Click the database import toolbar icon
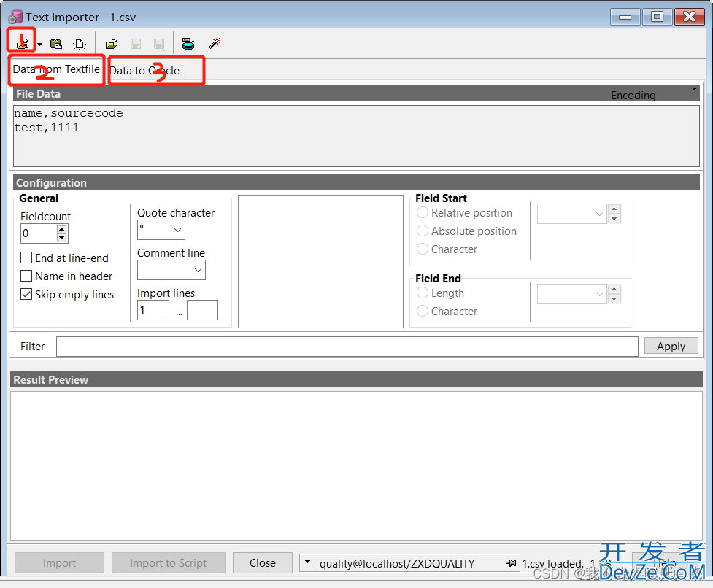 pos(188,44)
